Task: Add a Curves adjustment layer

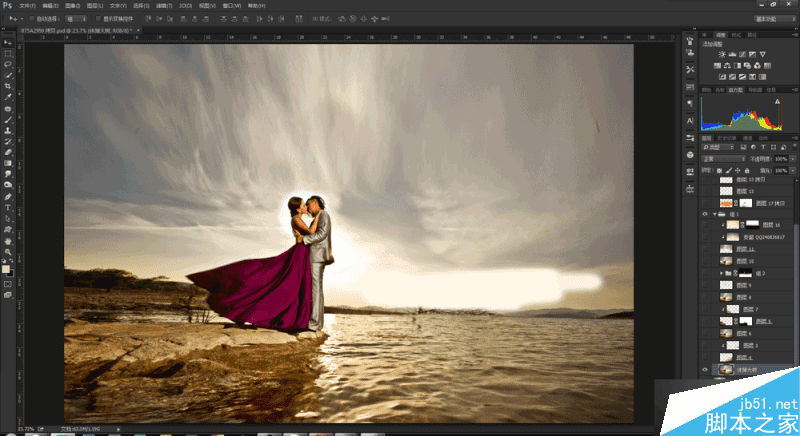Action: 742,54
